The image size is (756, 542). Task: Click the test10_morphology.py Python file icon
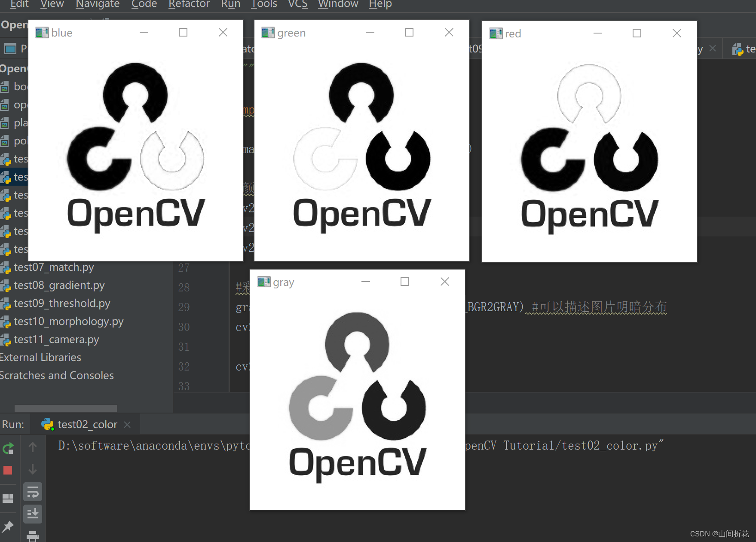coord(6,322)
